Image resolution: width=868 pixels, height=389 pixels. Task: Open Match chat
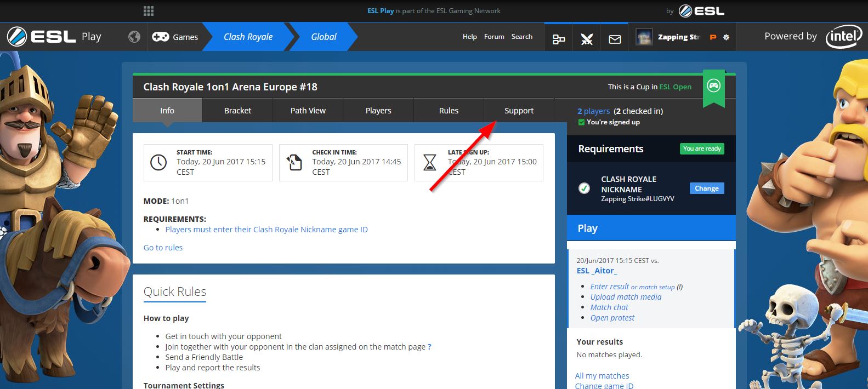609,307
